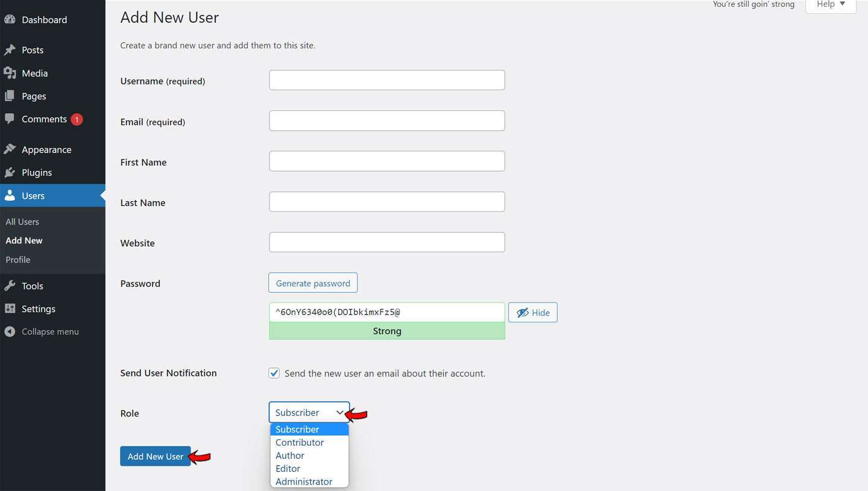Viewport: 868px width, 491px height.
Task: Click the Comments speech bubble icon
Action: coord(10,119)
